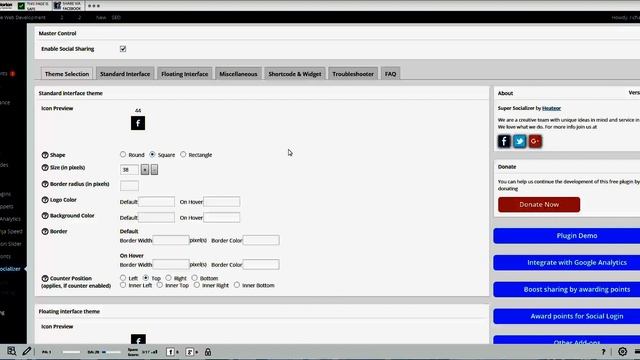Select the Rectangle shape option
640x360 pixels.
[x=183, y=154]
